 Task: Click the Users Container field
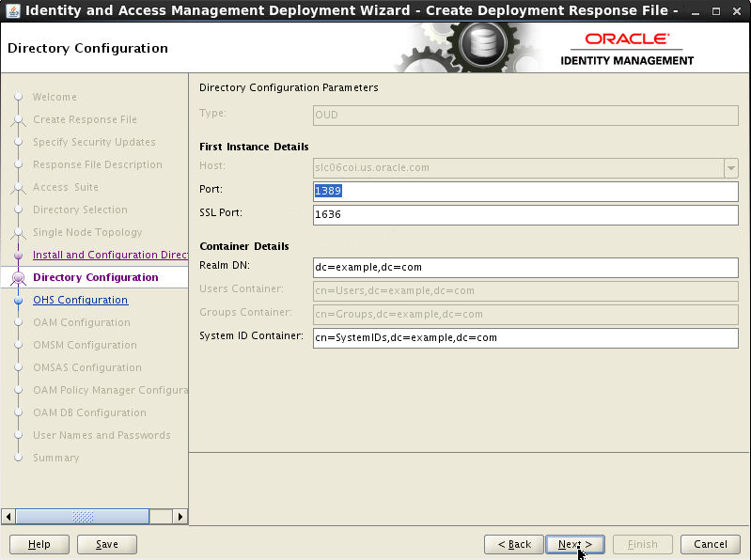525,290
